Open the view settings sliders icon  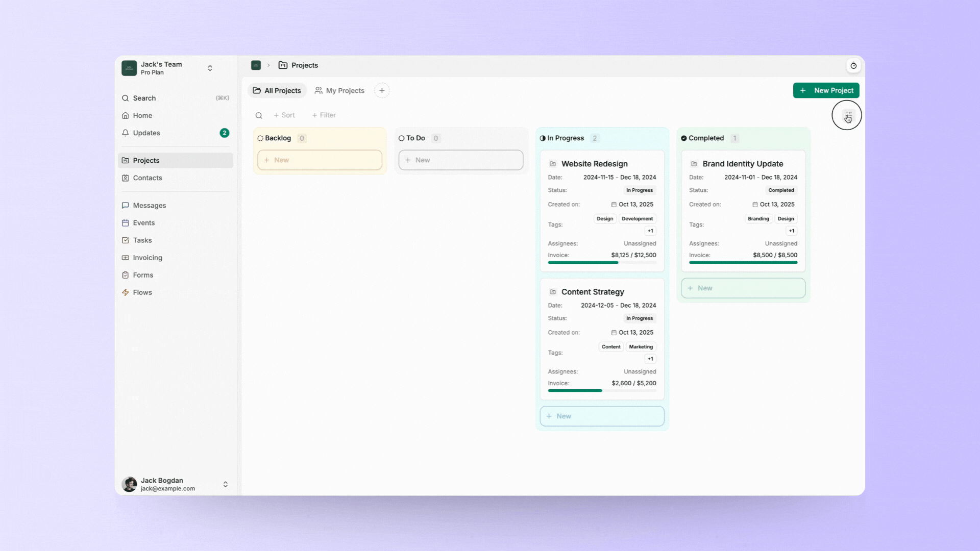click(848, 115)
